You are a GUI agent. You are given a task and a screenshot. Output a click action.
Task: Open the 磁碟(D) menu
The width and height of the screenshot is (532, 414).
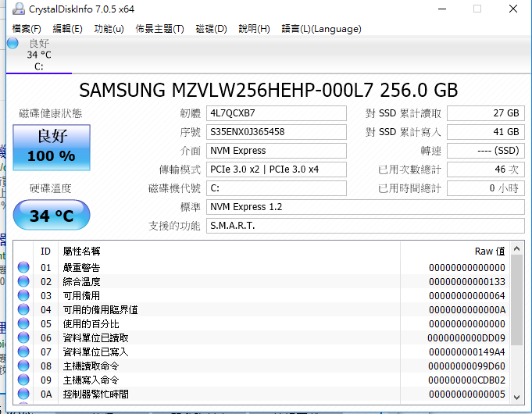211,29
